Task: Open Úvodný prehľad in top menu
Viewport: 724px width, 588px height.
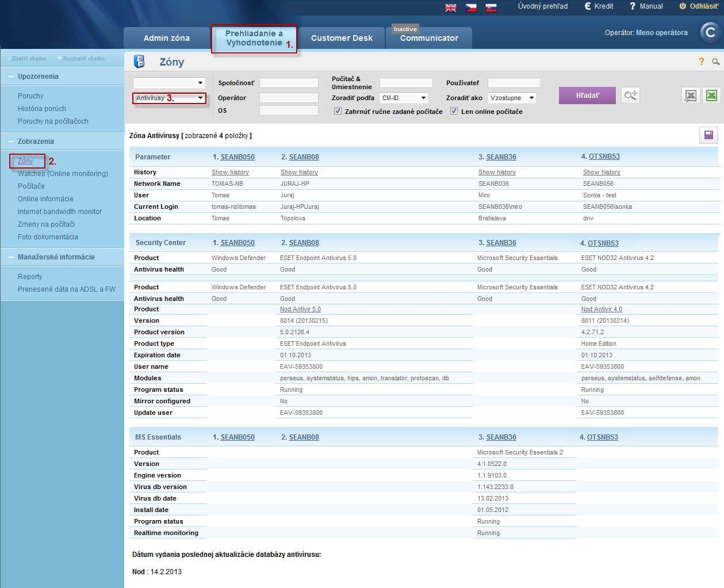Action: 543,6
